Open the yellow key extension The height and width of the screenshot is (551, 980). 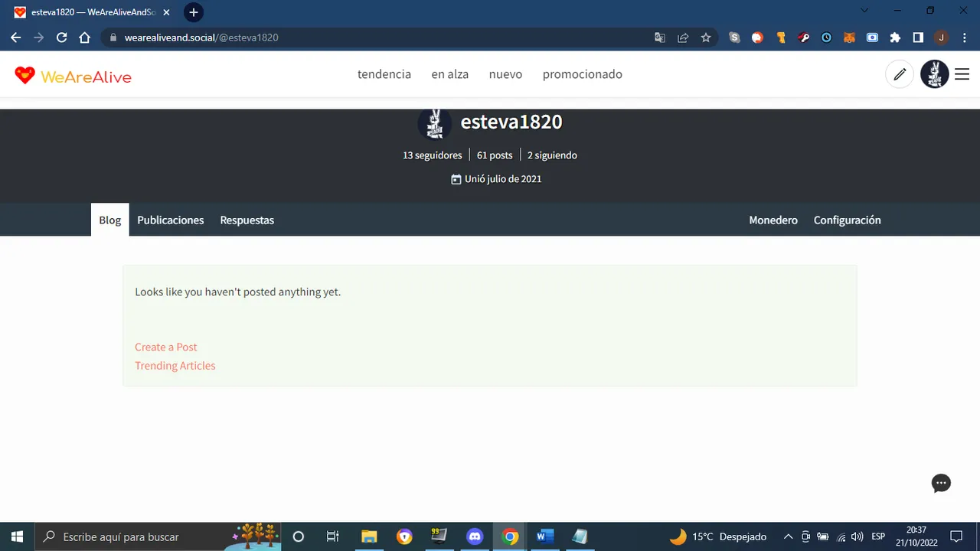pyautogui.click(x=781, y=37)
